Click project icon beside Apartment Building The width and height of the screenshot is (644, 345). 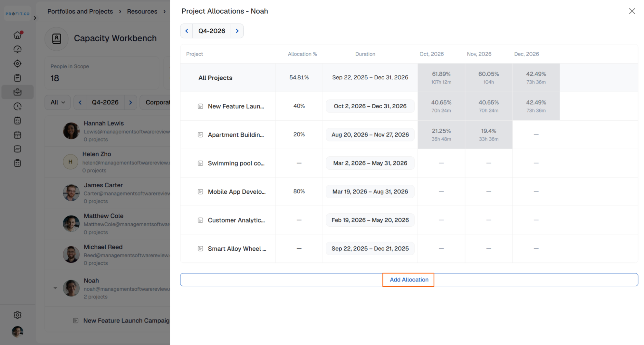tap(200, 135)
